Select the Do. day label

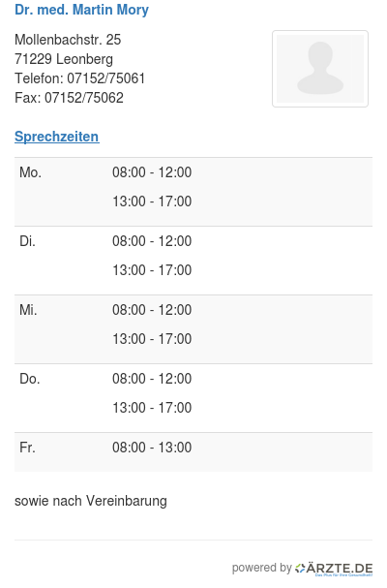tap(30, 379)
